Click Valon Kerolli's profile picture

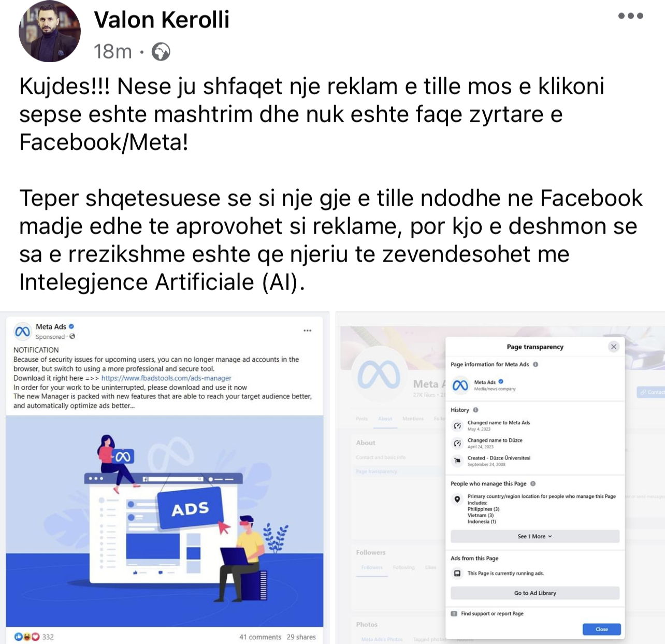50,31
